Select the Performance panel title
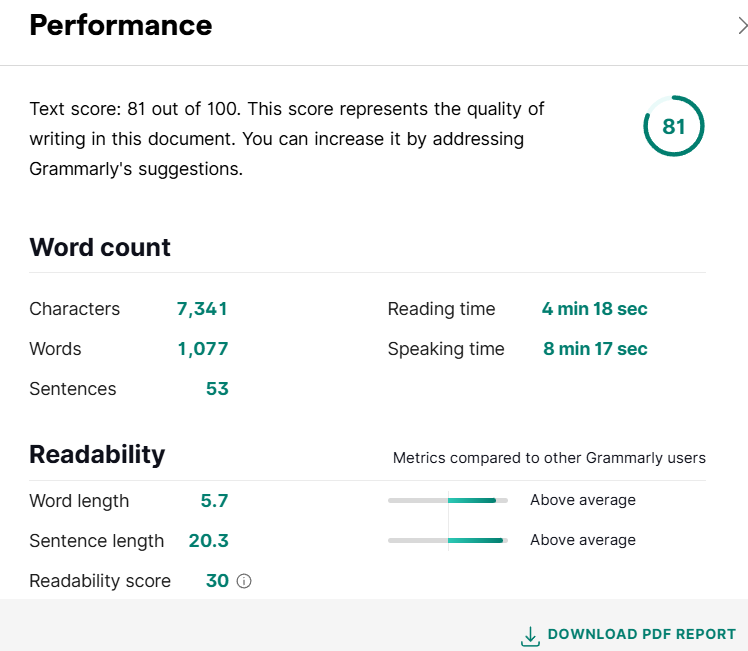 pyautogui.click(x=121, y=26)
